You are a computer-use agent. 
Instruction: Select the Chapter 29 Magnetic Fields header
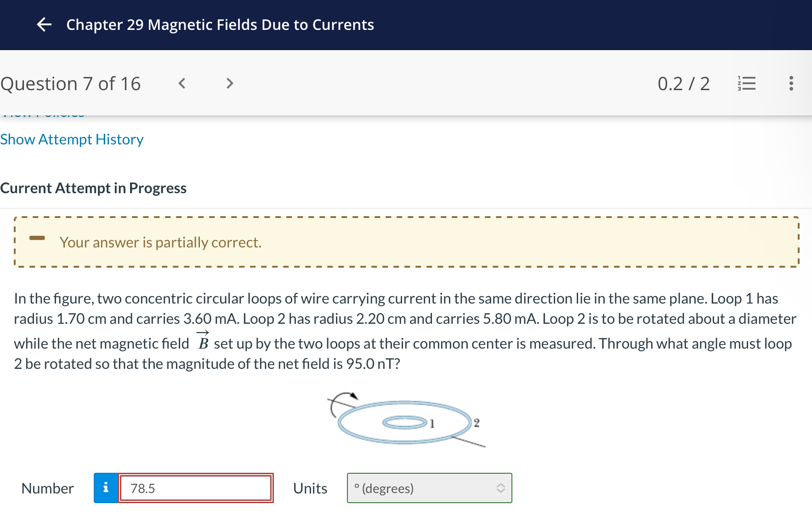(x=220, y=25)
